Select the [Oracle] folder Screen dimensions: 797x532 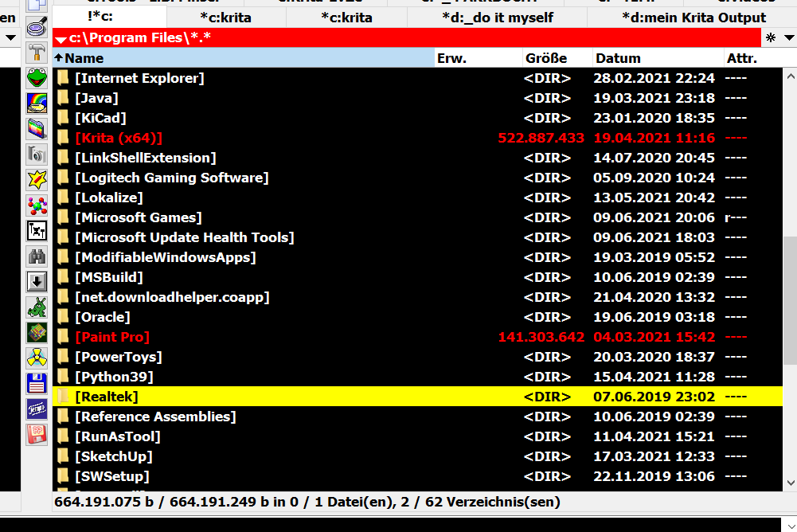click(417, 317)
